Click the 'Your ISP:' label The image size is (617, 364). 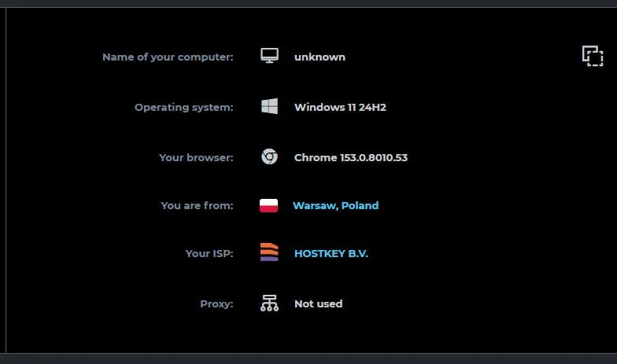click(209, 253)
